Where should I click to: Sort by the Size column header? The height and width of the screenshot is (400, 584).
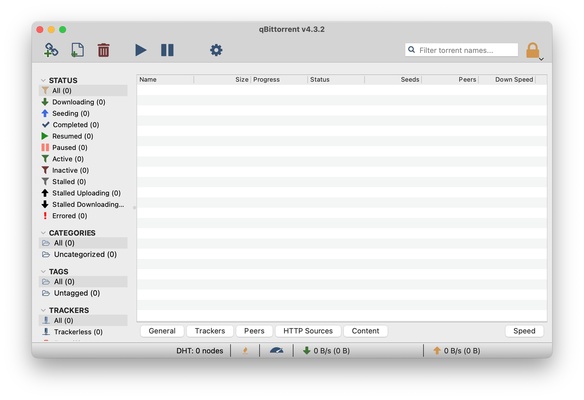coord(222,79)
